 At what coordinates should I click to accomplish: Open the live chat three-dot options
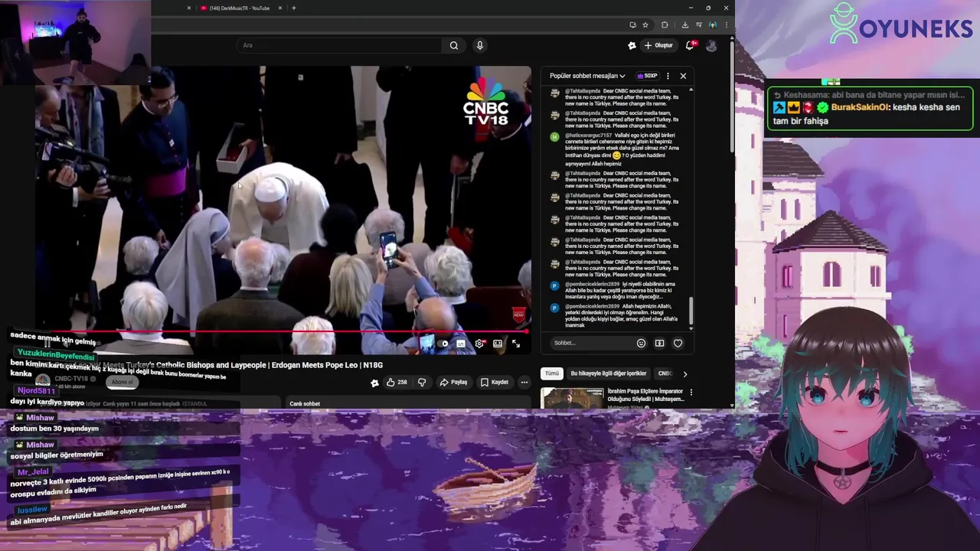[x=668, y=76]
